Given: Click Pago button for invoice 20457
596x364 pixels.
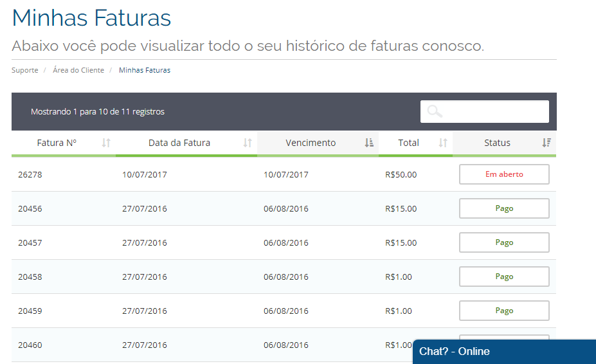Looking at the screenshot, I should pyautogui.click(x=504, y=242).
